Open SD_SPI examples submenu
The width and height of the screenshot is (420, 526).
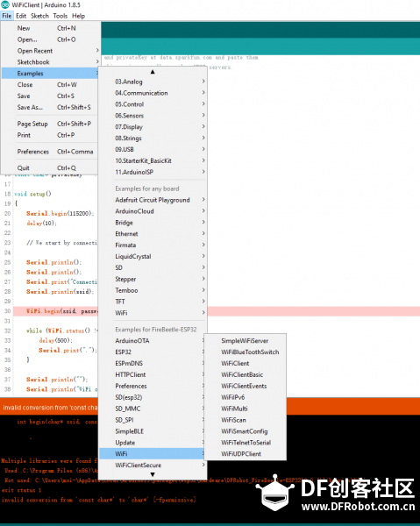[x=153, y=420]
